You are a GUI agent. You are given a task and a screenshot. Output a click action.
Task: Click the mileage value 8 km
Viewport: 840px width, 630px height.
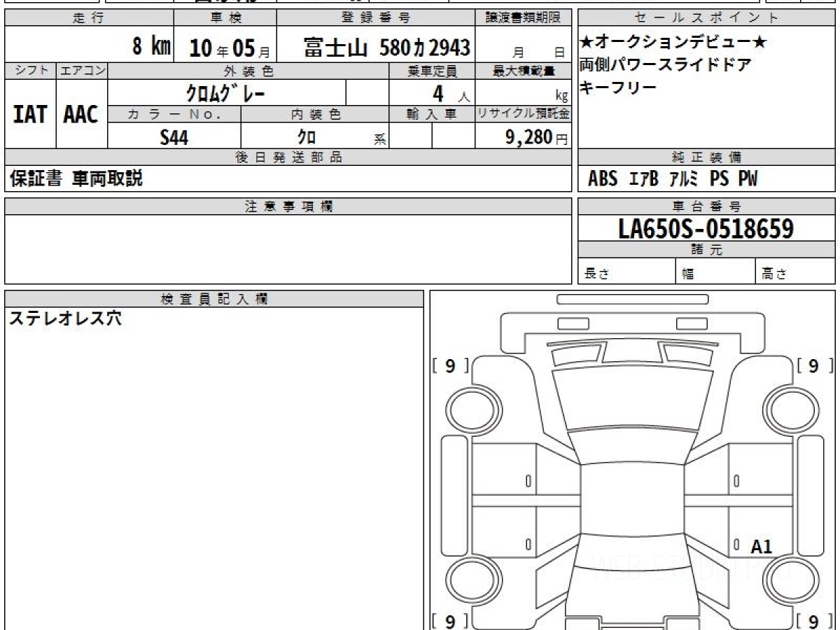(x=151, y=47)
